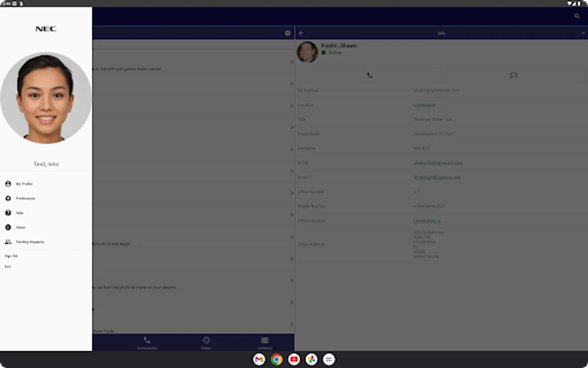Launch YouTube from the taskbar

294,359
